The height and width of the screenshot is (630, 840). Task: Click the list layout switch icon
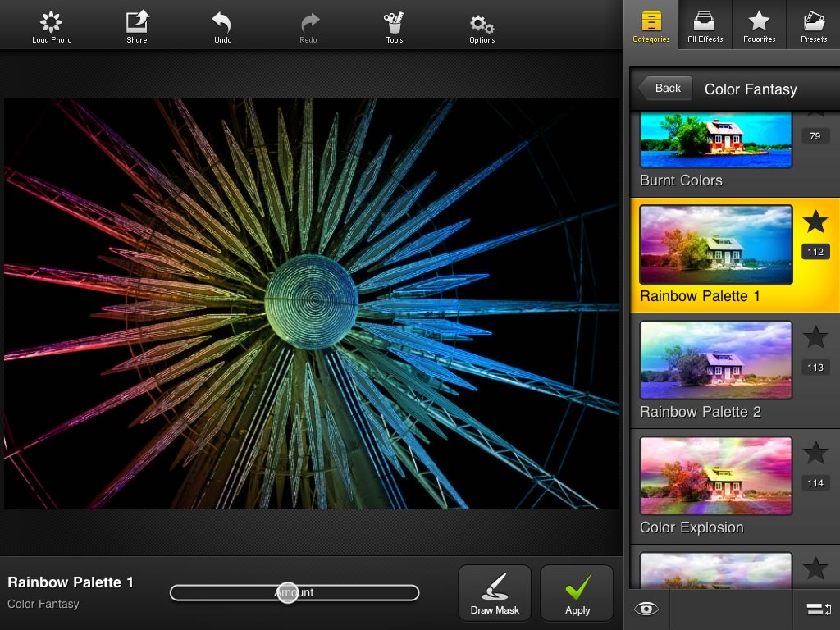(819, 609)
